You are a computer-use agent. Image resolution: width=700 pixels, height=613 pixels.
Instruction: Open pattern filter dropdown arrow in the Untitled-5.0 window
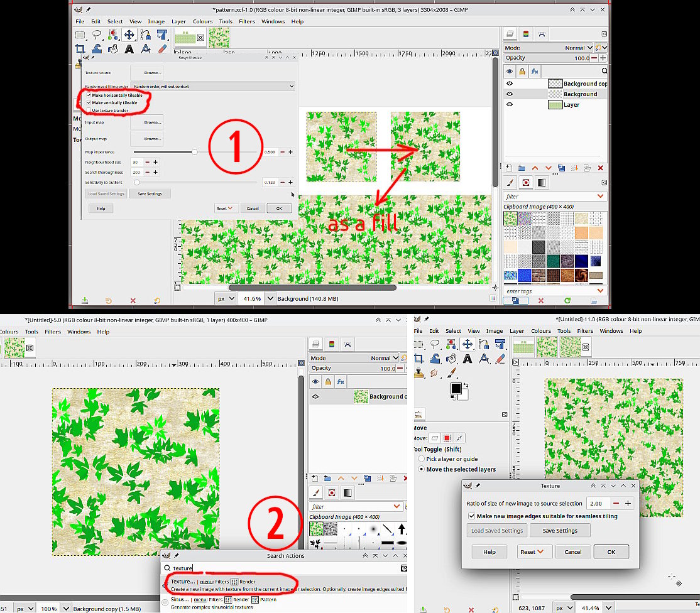point(396,506)
